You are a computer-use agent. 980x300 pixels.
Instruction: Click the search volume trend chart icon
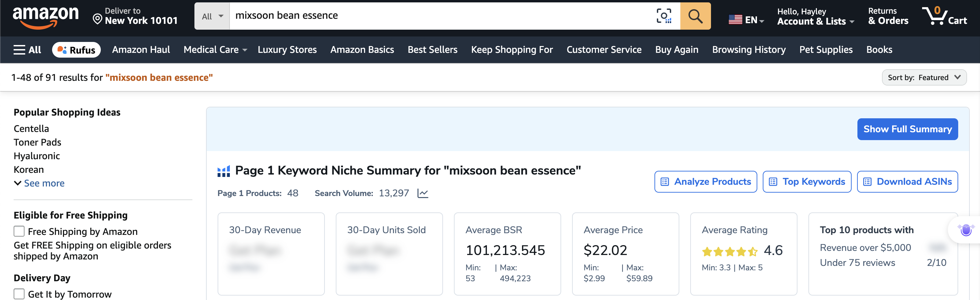tap(423, 193)
